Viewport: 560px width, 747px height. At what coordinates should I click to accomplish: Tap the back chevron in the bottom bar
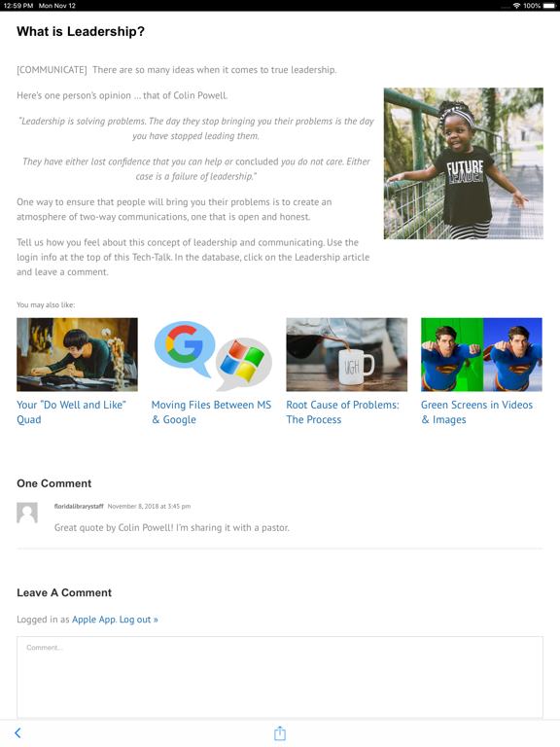click(18, 732)
